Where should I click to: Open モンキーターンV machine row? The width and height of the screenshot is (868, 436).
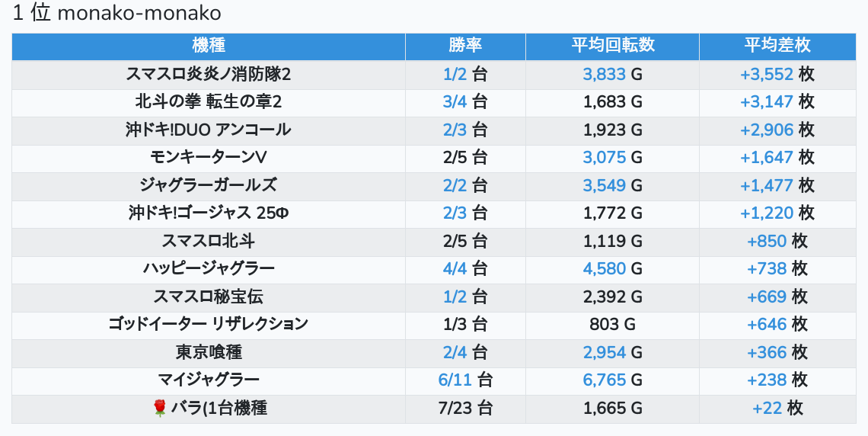click(209, 157)
